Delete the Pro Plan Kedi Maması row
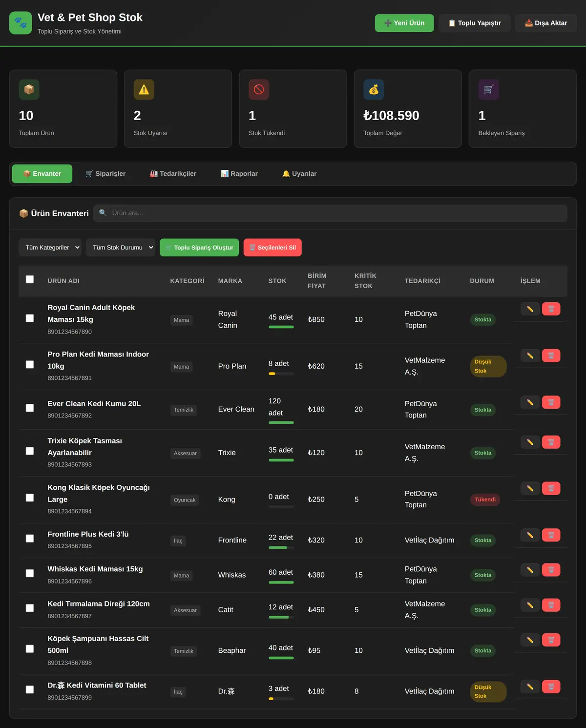 (551, 355)
